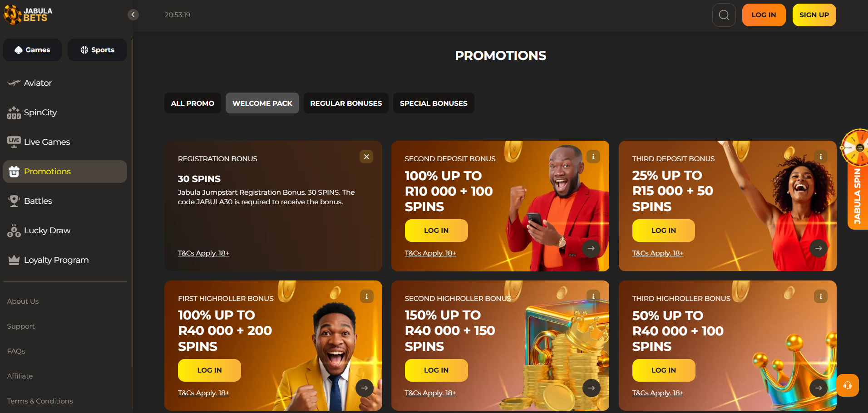The image size is (868, 413).
Task: Click the Jabula Bets logo
Action: (x=28, y=15)
